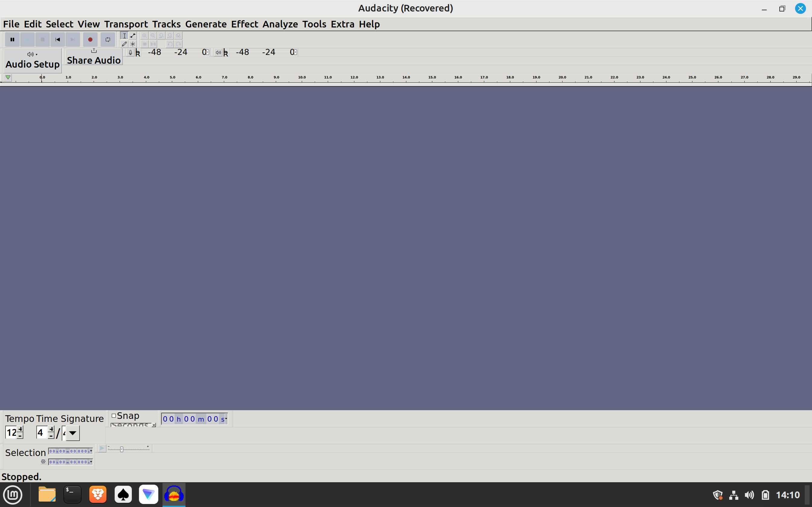Select the Multi-tool asterisk icon

[133, 44]
